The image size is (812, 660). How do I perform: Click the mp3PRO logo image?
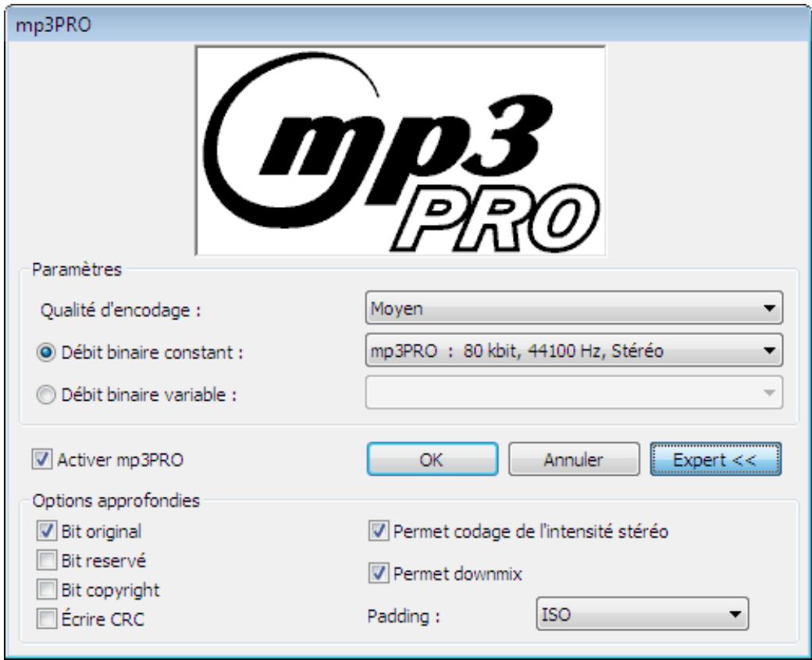tap(401, 151)
